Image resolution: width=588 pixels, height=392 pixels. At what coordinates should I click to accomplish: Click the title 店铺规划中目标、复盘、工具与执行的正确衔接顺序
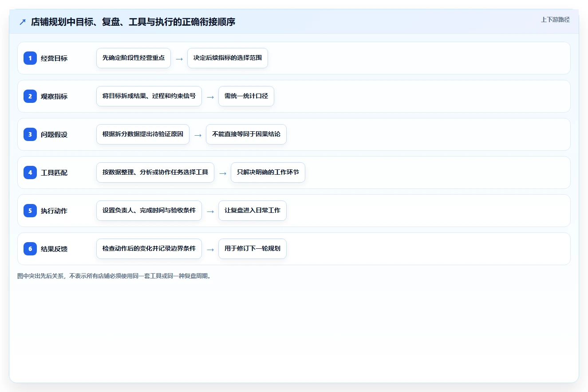133,22
